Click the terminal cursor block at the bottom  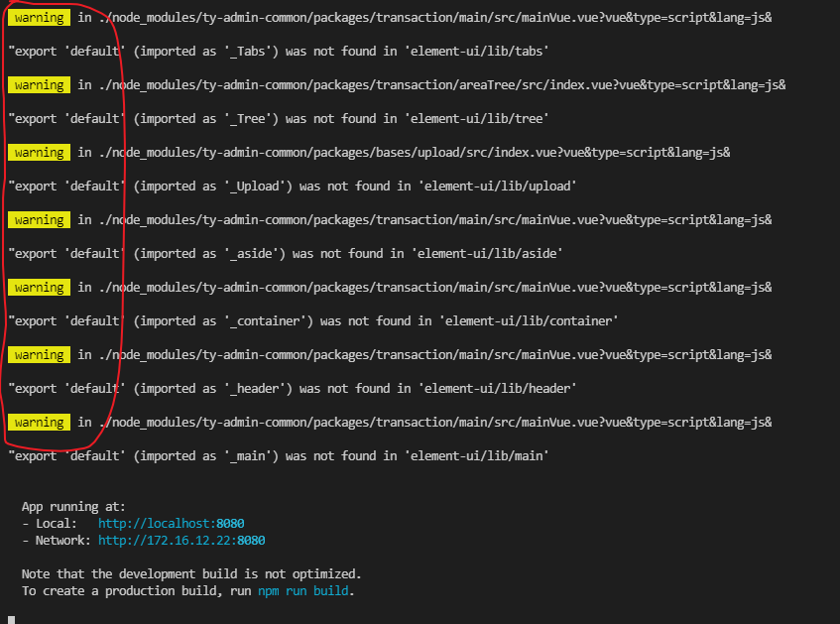coord(11,620)
